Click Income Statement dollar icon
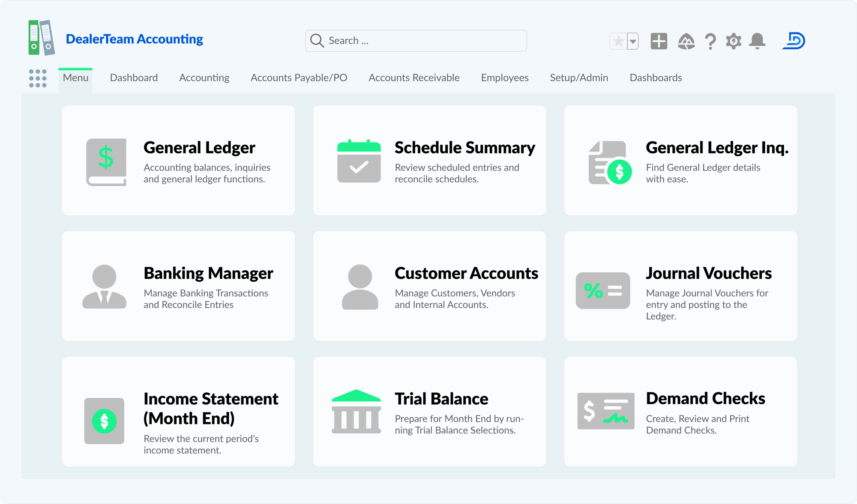The width and height of the screenshot is (857, 504). tap(104, 421)
